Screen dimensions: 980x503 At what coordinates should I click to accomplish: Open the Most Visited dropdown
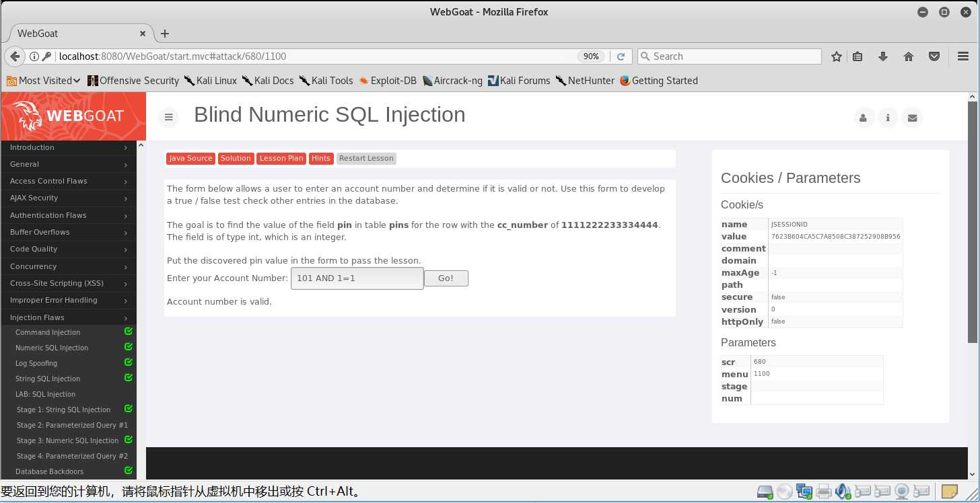pos(43,81)
